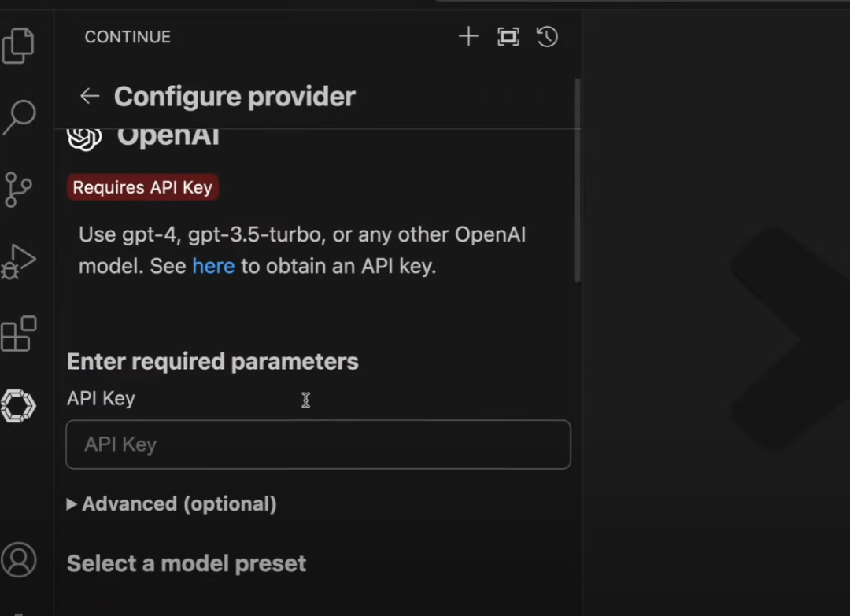850x616 pixels.
Task: Click the Requires API Key badge
Action: tap(142, 187)
